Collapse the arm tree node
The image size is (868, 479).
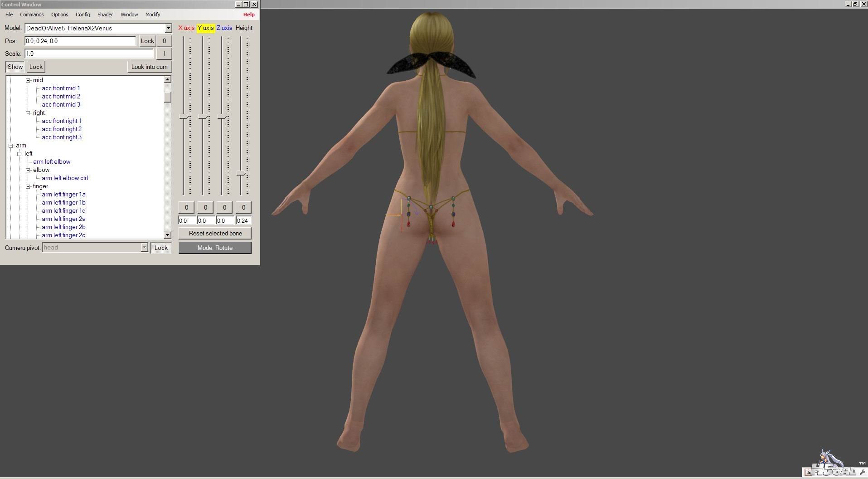[x=11, y=146]
